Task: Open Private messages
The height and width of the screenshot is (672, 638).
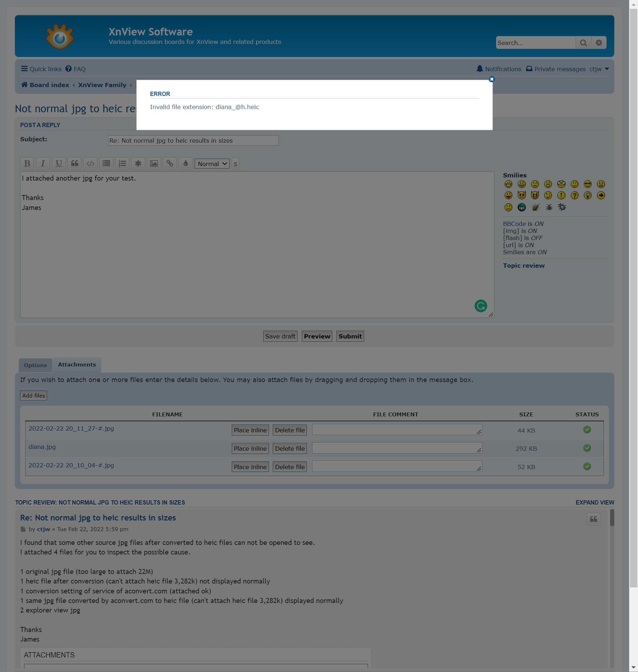Action: (556, 69)
